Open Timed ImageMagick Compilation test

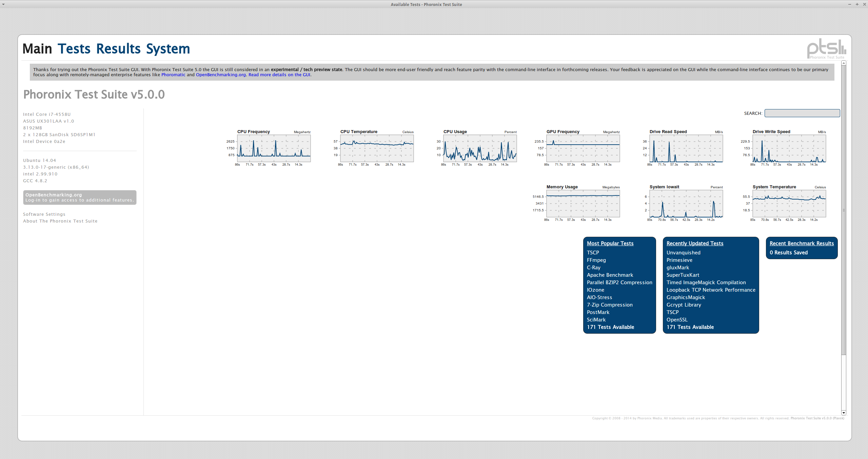click(706, 283)
